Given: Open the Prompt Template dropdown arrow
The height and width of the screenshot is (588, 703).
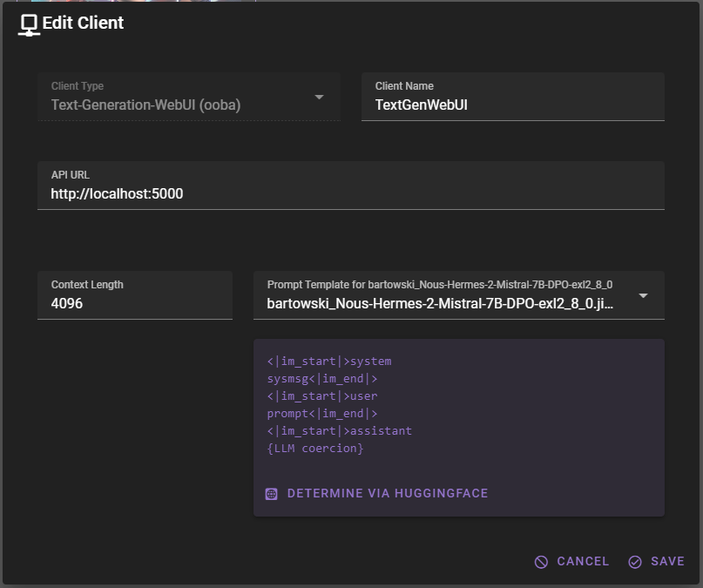Looking at the screenshot, I should click(643, 296).
